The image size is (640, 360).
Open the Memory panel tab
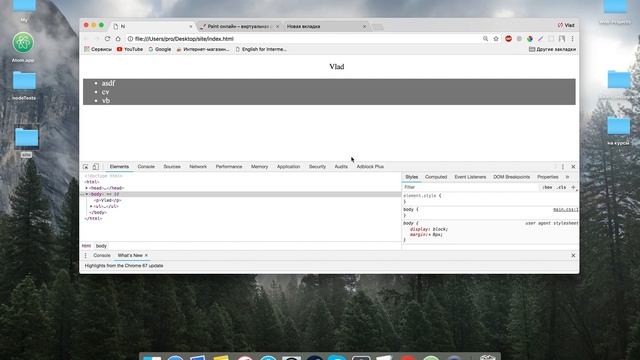260,167
